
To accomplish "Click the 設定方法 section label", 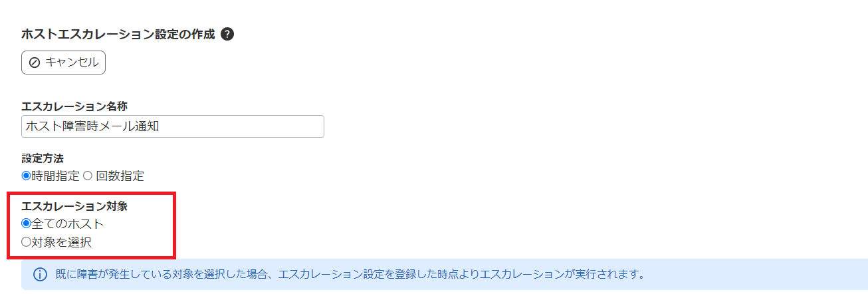I will [43, 158].
